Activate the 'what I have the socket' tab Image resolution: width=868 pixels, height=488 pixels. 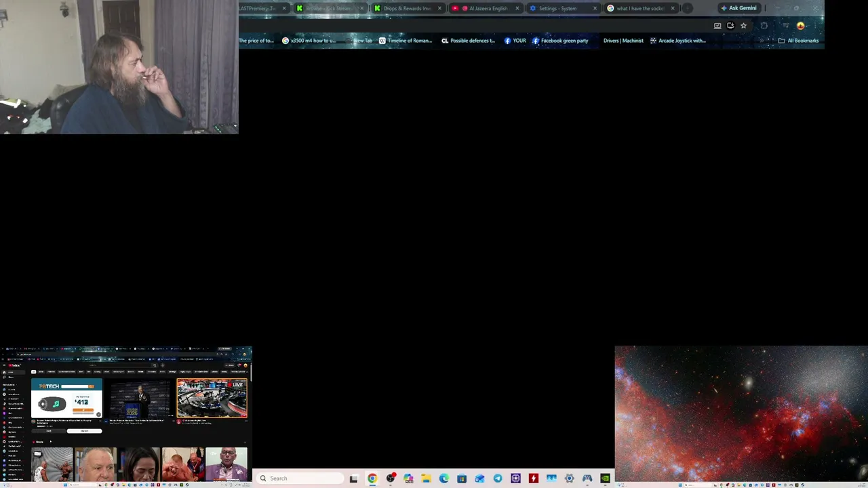[640, 8]
